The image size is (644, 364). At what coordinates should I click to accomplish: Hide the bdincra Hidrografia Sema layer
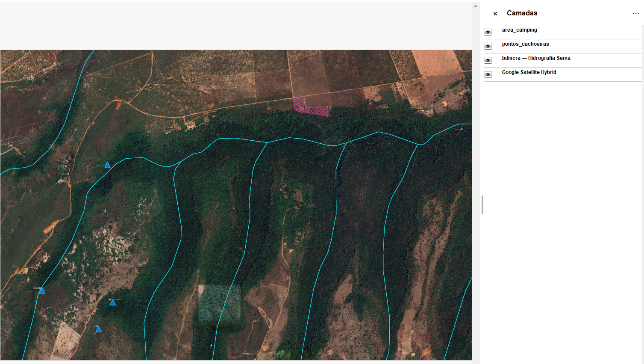[x=488, y=60]
